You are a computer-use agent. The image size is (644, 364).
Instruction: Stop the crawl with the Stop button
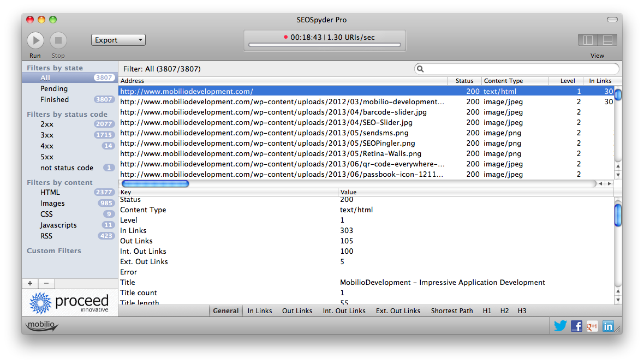pos(58,40)
